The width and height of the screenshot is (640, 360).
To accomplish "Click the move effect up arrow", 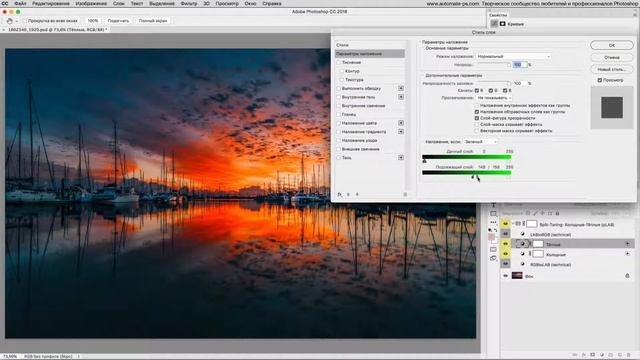I will tap(348, 195).
